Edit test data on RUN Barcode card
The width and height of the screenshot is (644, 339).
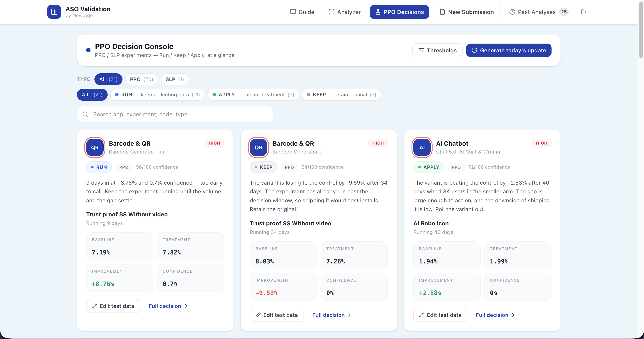pyautogui.click(x=113, y=306)
